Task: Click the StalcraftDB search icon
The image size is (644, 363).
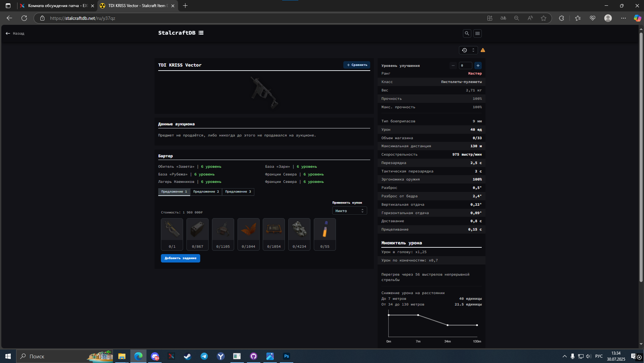Action: [467, 33]
